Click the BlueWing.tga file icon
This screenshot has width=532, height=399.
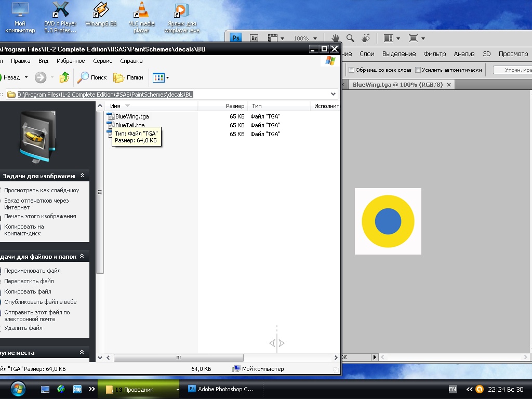pyautogui.click(x=110, y=116)
